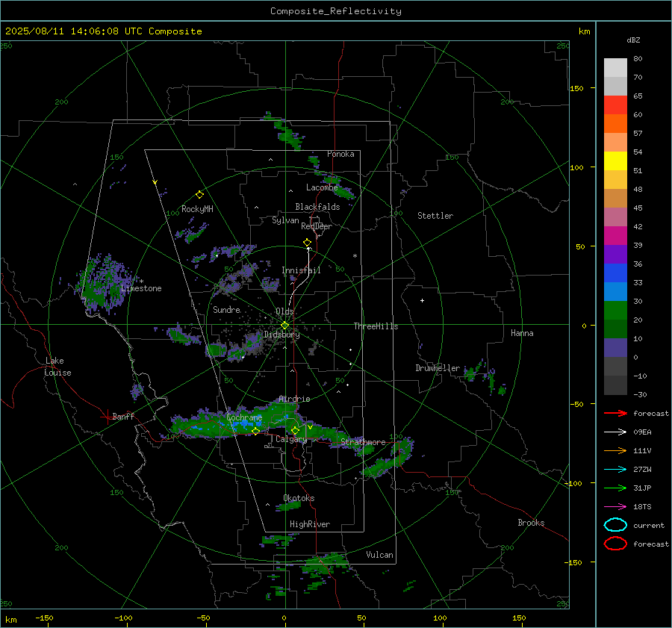Image resolution: width=672 pixels, height=628 pixels.
Task: Click the Okotoks city label
Action: pos(299,498)
